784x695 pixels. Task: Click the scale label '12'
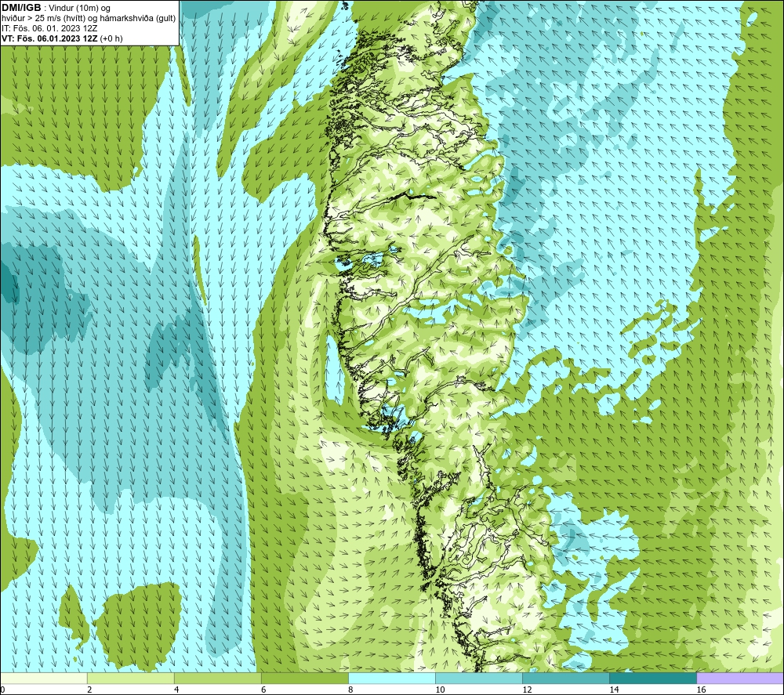(x=527, y=690)
